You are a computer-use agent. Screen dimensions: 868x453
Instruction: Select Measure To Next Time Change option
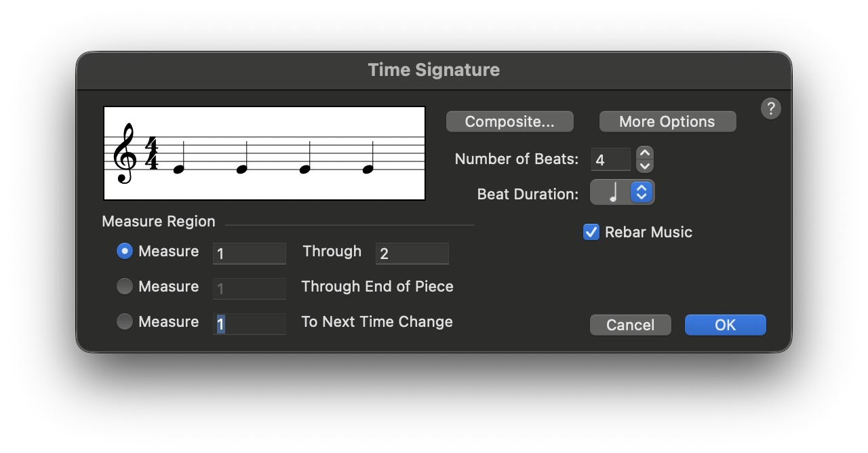pyautogui.click(x=125, y=322)
